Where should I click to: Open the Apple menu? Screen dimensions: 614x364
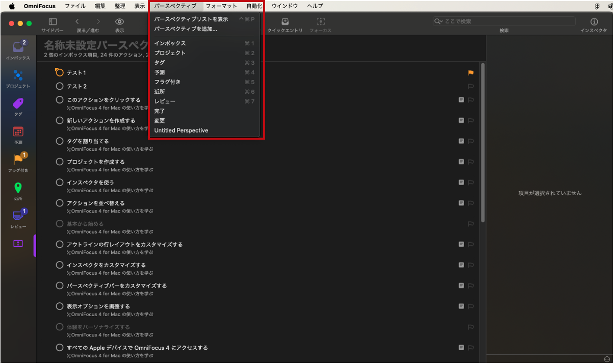tap(12, 6)
